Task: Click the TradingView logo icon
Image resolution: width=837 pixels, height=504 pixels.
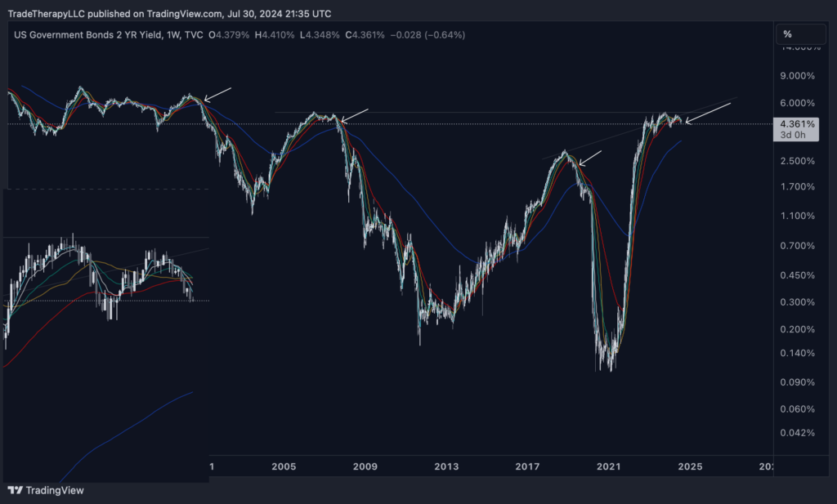Action: pos(15,490)
